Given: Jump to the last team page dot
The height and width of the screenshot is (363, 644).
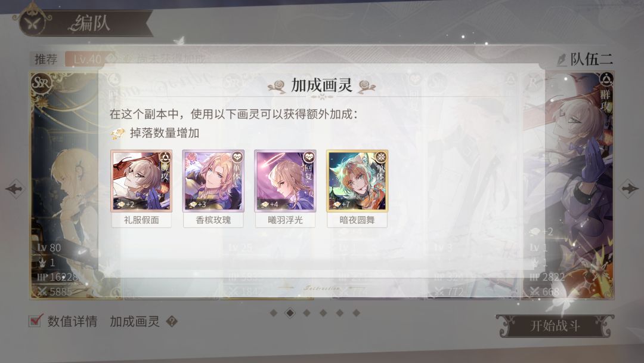Looking at the screenshot, I should click(356, 313).
